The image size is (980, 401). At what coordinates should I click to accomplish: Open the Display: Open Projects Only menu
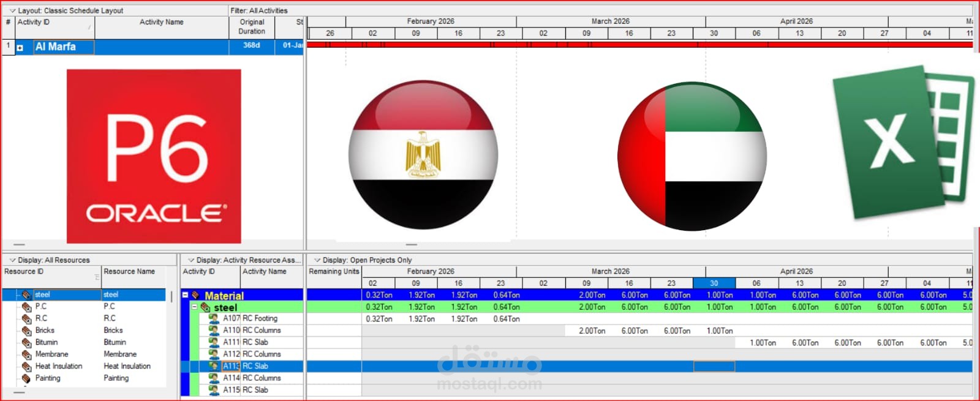[317, 260]
